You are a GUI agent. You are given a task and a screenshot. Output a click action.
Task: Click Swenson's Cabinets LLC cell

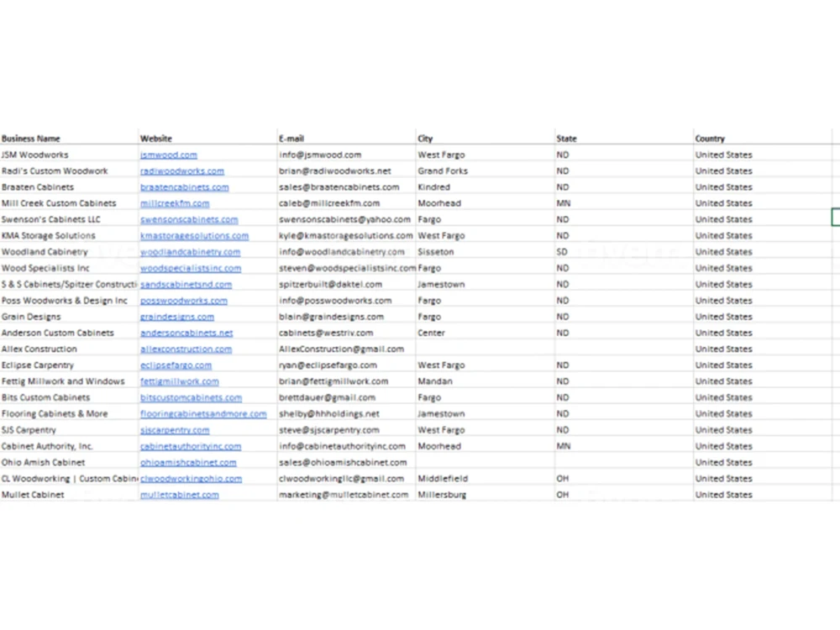point(69,219)
